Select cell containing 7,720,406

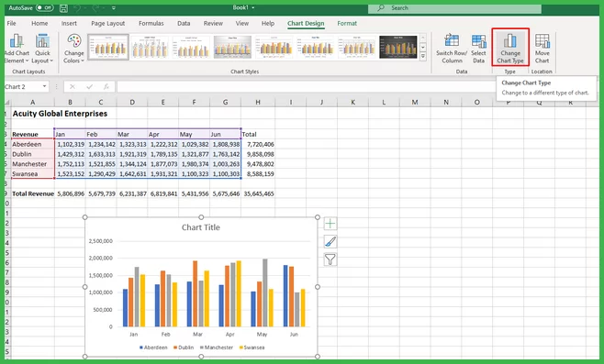click(x=259, y=144)
